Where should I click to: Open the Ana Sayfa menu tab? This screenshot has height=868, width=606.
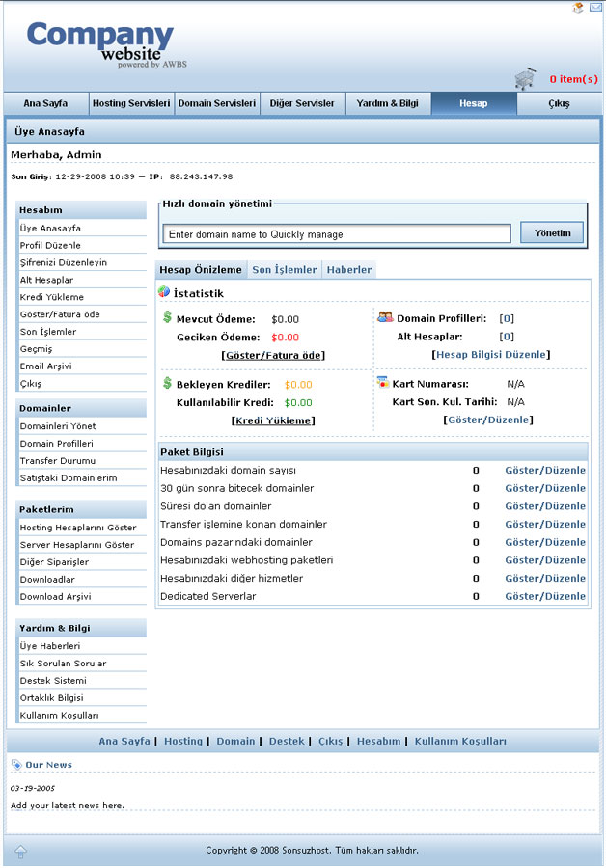pyautogui.click(x=45, y=103)
